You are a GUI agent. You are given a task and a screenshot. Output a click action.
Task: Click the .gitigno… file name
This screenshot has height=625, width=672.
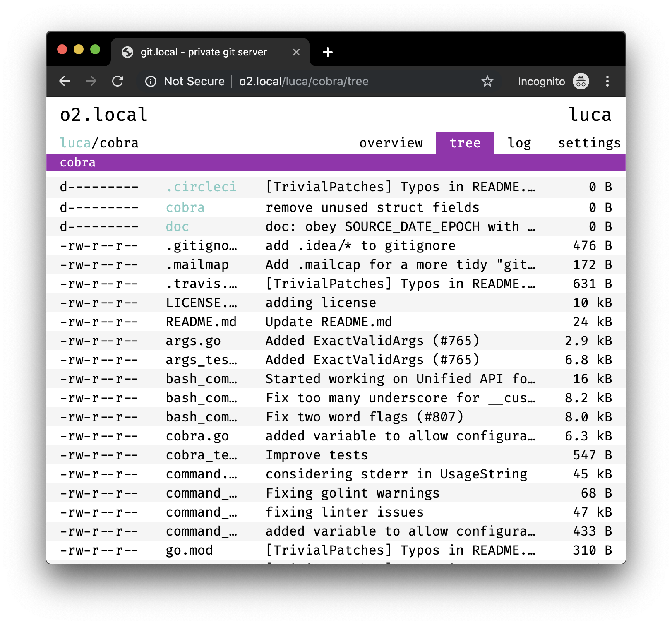202,246
